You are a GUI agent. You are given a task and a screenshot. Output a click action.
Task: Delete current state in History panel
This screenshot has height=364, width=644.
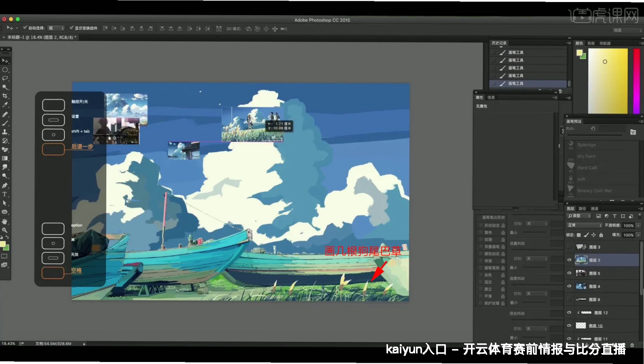click(x=560, y=91)
